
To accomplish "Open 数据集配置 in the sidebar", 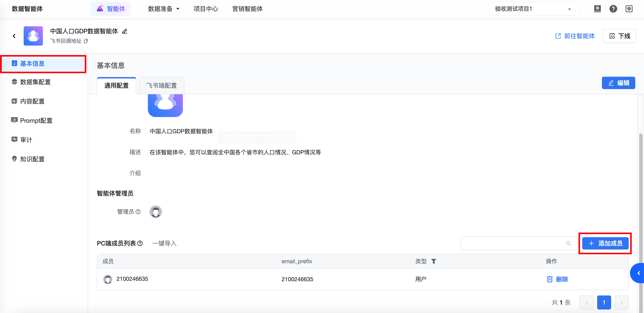I will pos(35,82).
